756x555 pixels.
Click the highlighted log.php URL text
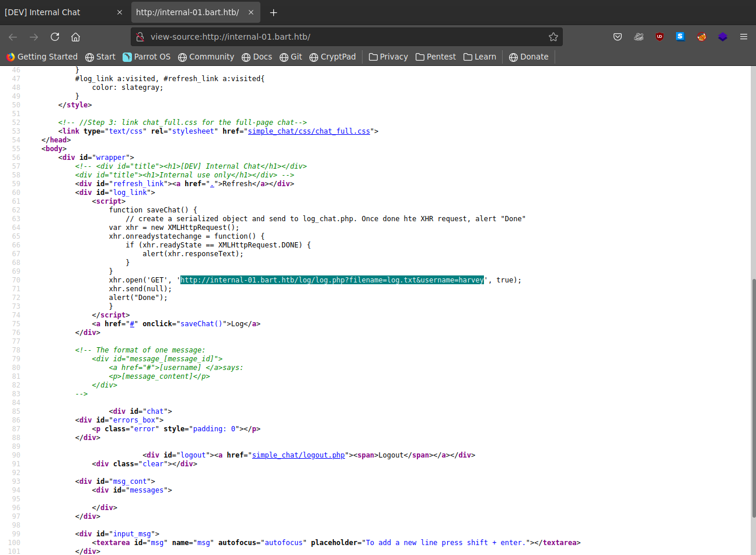(332, 280)
